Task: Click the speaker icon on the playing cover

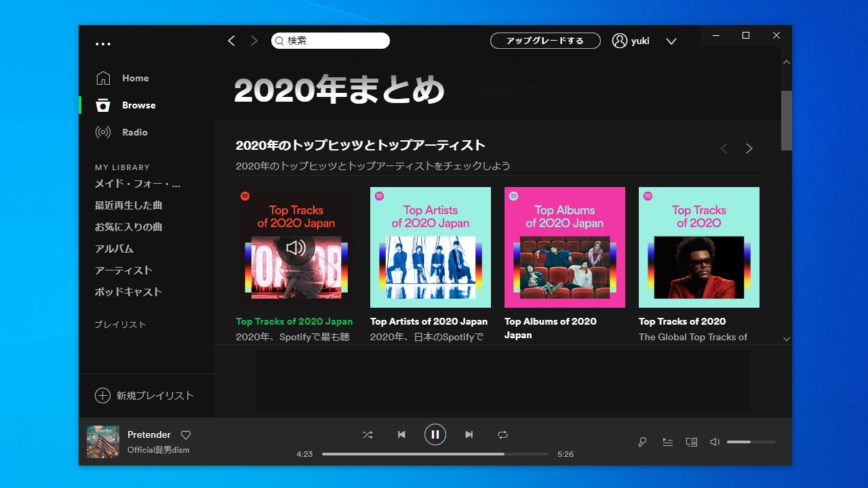Action: [x=296, y=247]
